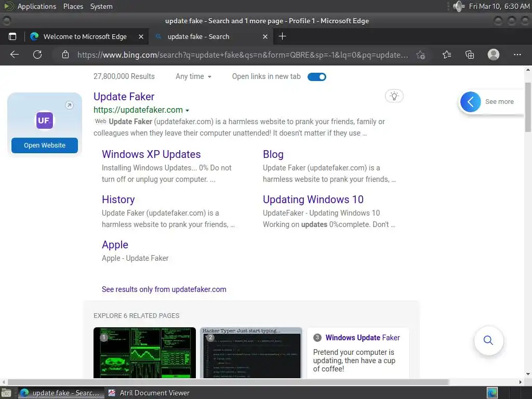The height and width of the screenshot is (399, 532).
Task: Add this page to favorites star icon
Action: pyautogui.click(x=421, y=55)
